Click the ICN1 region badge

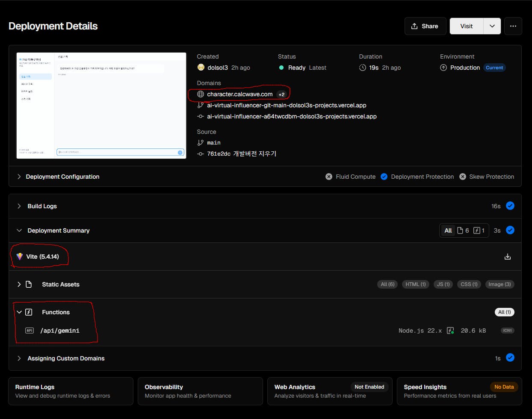coord(508,330)
